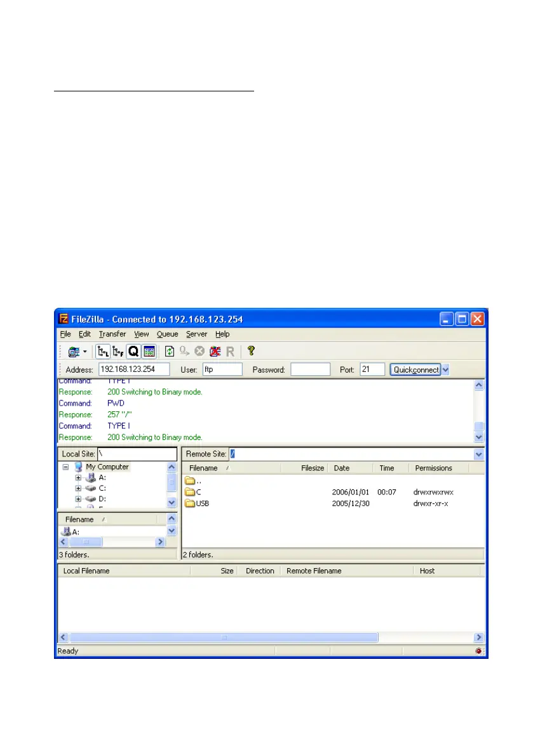Screen dimensions: 533x756
Task: Open the Queue menu
Action: (167, 334)
